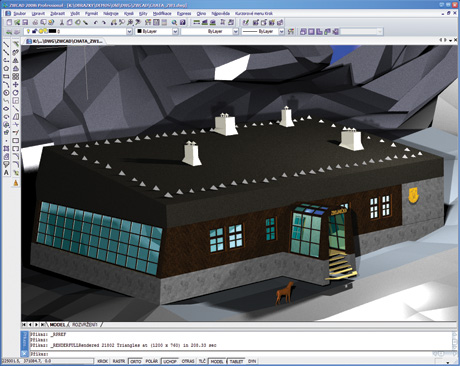
Task: Switch to the ROZVRŽENÍ1 layout tab
Action: tap(85, 324)
